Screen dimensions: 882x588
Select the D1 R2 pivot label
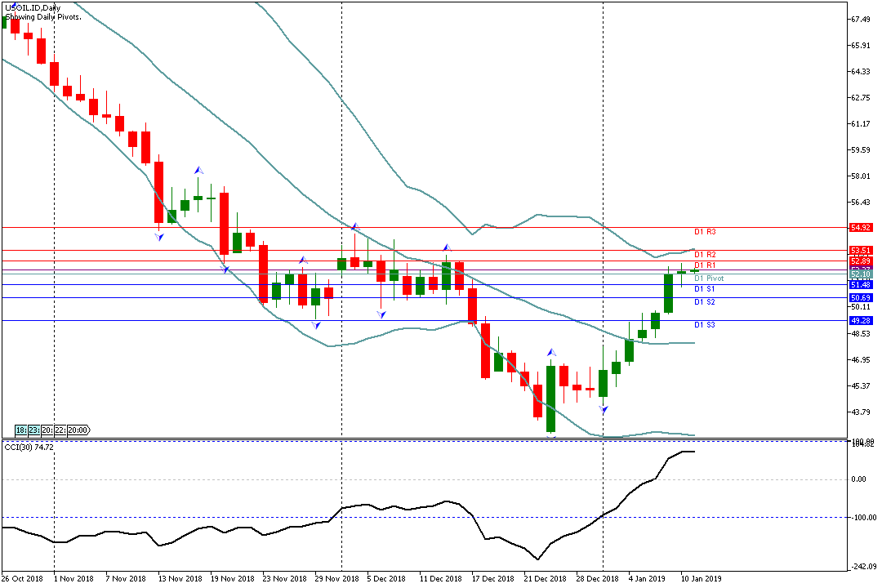pyautogui.click(x=705, y=255)
